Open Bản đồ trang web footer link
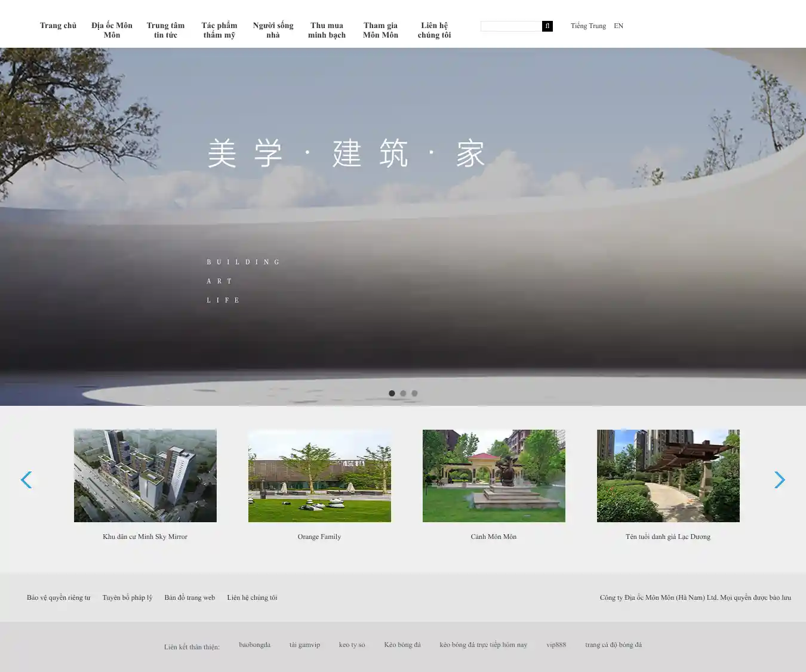The width and height of the screenshot is (806, 672). click(x=189, y=597)
